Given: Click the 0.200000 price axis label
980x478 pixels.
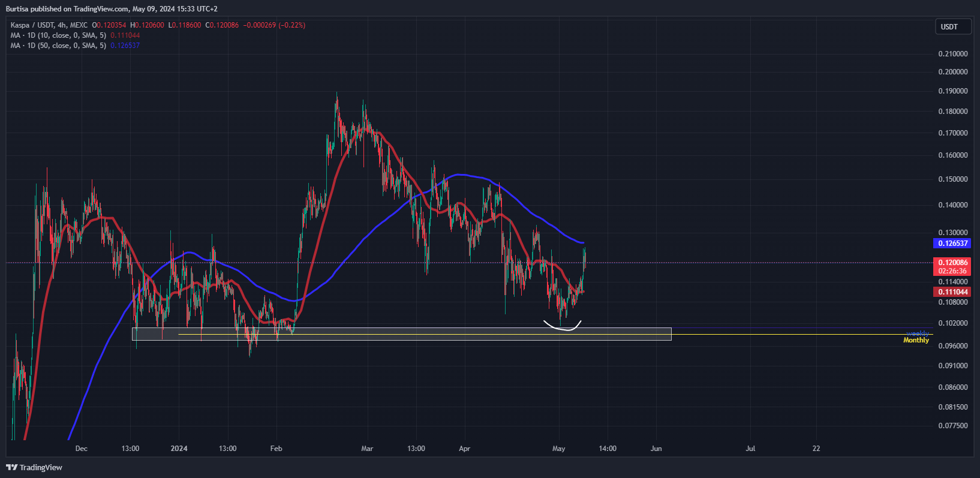Looking at the screenshot, I should pos(953,72).
